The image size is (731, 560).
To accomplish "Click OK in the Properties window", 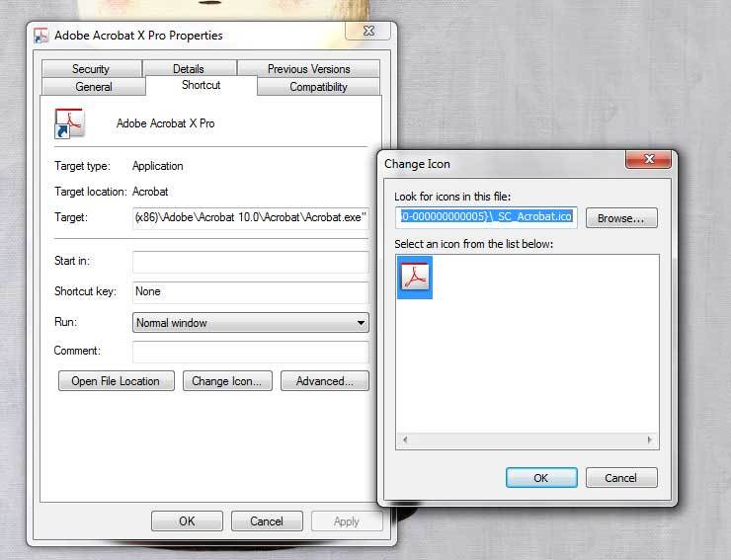I will tap(187, 520).
